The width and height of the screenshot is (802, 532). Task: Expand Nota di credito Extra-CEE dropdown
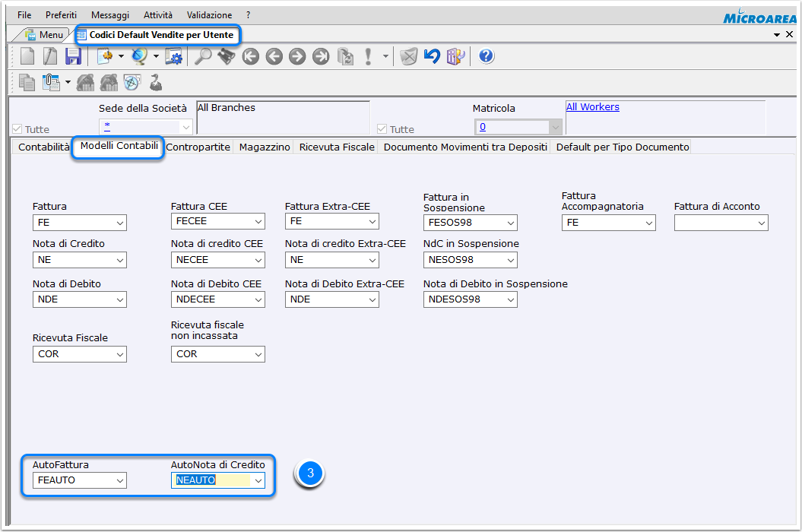tap(372, 261)
